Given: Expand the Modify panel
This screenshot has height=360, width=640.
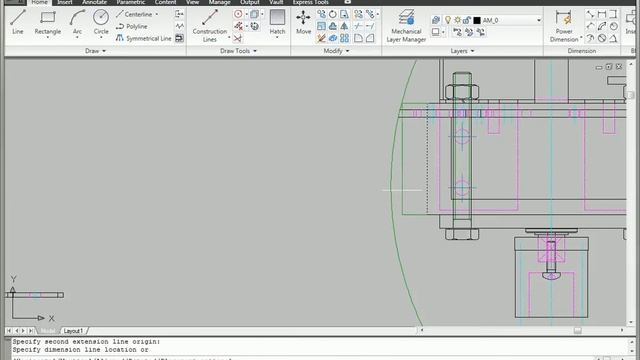Looking at the screenshot, I should tap(336, 51).
